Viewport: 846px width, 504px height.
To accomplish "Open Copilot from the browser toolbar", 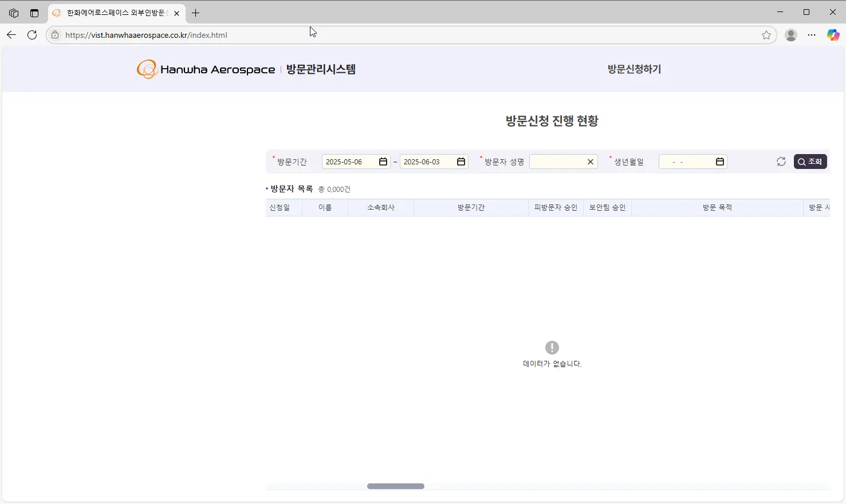I will tap(833, 34).
